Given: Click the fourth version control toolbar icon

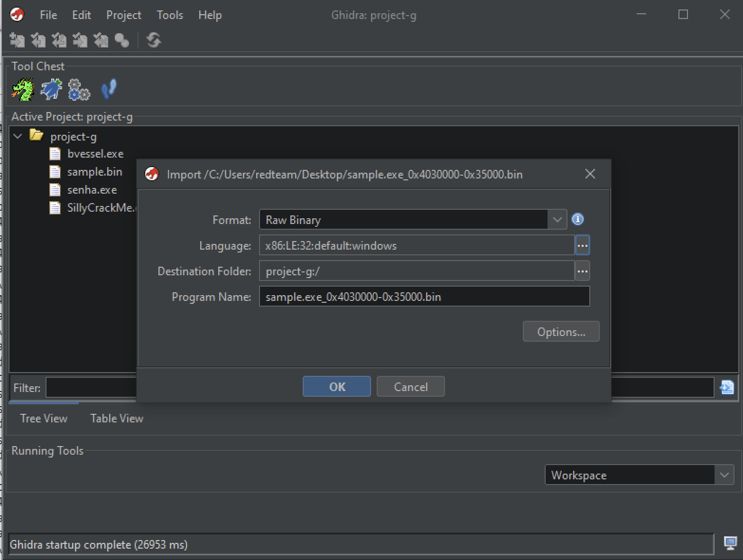Looking at the screenshot, I should 80,40.
